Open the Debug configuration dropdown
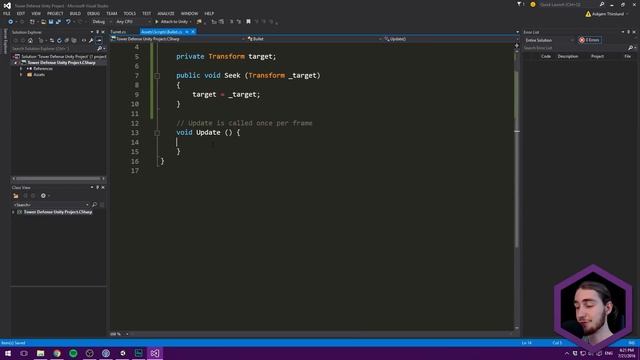640x360 pixels. pos(101,22)
